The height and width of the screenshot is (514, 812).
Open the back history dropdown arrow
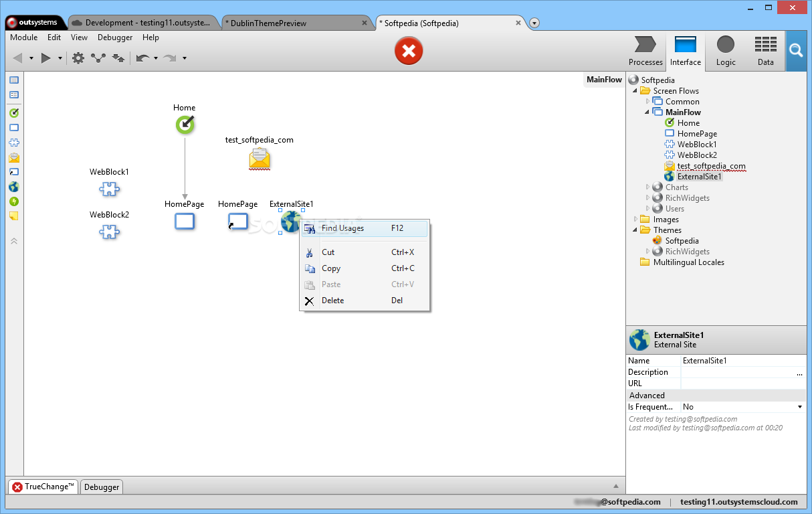[31, 58]
